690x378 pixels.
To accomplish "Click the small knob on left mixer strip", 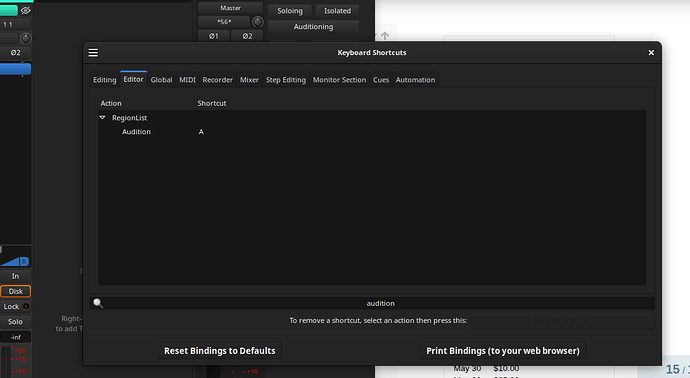I will pos(26,38).
